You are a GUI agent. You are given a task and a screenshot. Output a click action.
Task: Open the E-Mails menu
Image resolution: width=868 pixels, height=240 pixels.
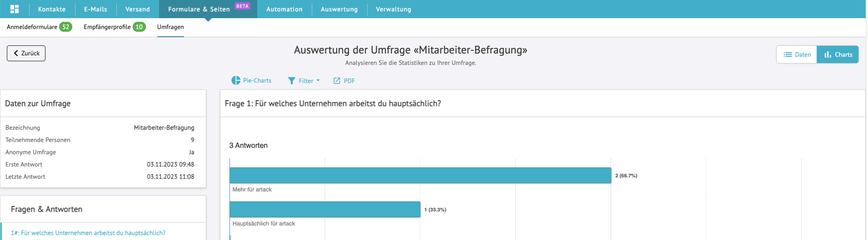point(95,9)
